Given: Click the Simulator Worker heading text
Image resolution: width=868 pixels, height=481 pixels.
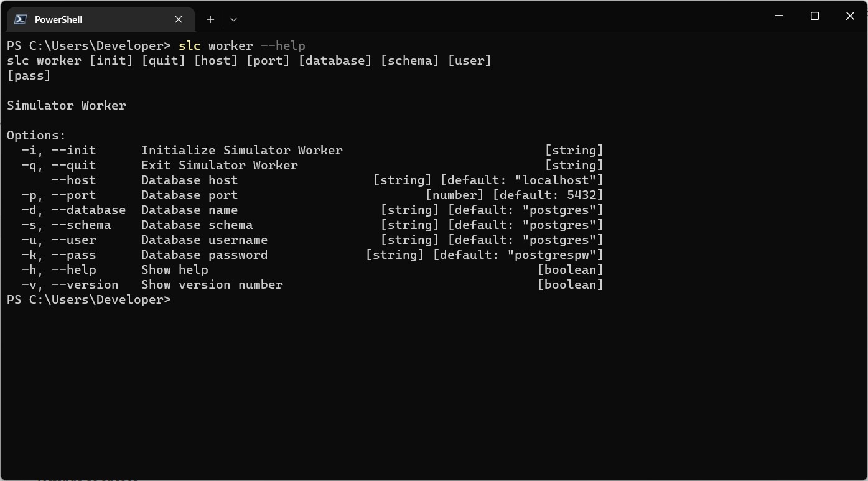Looking at the screenshot, I should 67,105.
